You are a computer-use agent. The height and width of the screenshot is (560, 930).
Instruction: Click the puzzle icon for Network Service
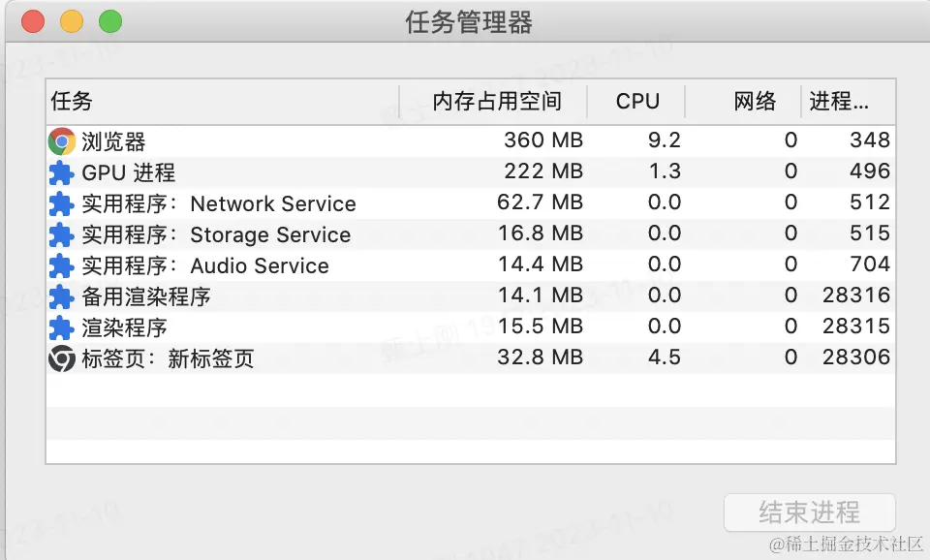62,204
